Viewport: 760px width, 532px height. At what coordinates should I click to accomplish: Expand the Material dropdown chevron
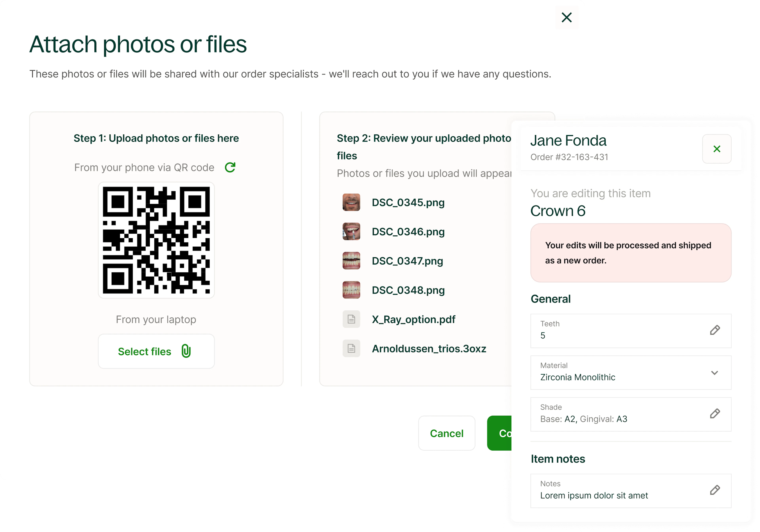click(x=714, y=373)
